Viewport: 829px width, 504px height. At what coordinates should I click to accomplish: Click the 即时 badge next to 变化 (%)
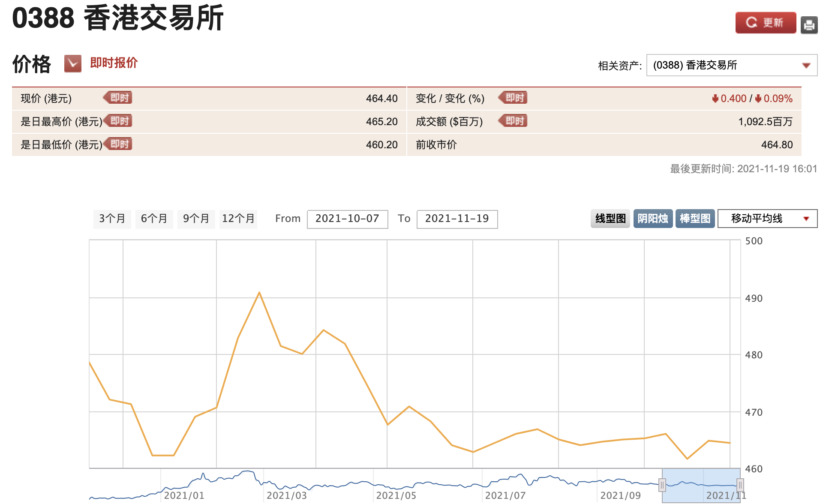tap(514, 98)
